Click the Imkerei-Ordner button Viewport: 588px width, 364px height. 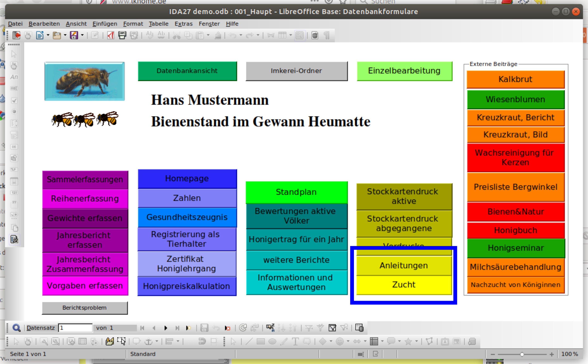point(297,71)
